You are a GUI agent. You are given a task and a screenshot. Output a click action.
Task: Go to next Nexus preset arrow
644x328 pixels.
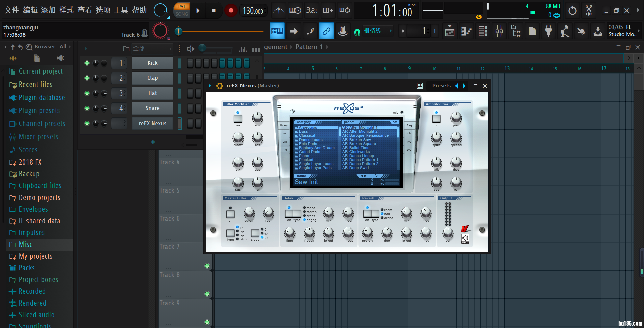point(464,86)
